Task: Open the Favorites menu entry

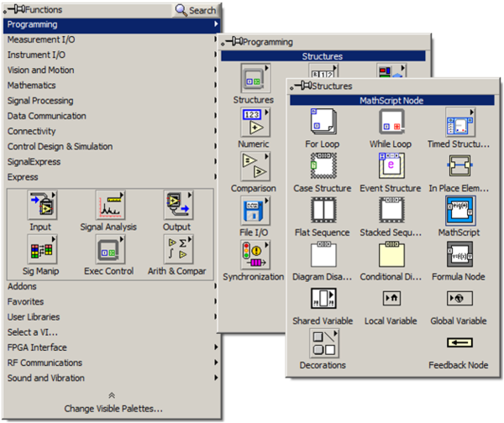Action: pos(112,301)
